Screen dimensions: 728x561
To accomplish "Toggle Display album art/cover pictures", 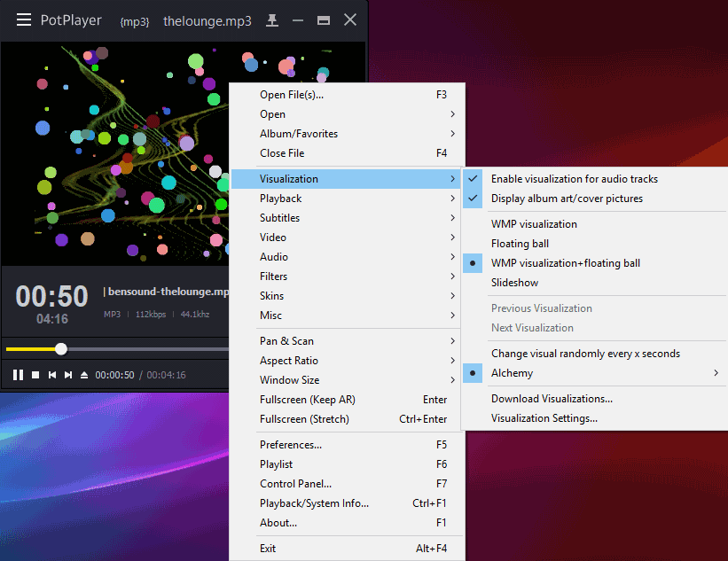I will click(595, 199).
